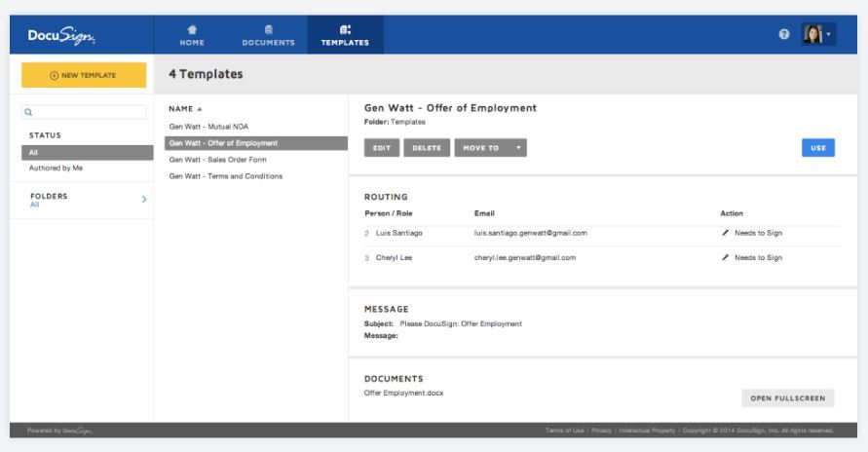This screenshot has width=868, height=452.
Task: Click Cheryl Lee recipient name
Action: tap(395, 258)
